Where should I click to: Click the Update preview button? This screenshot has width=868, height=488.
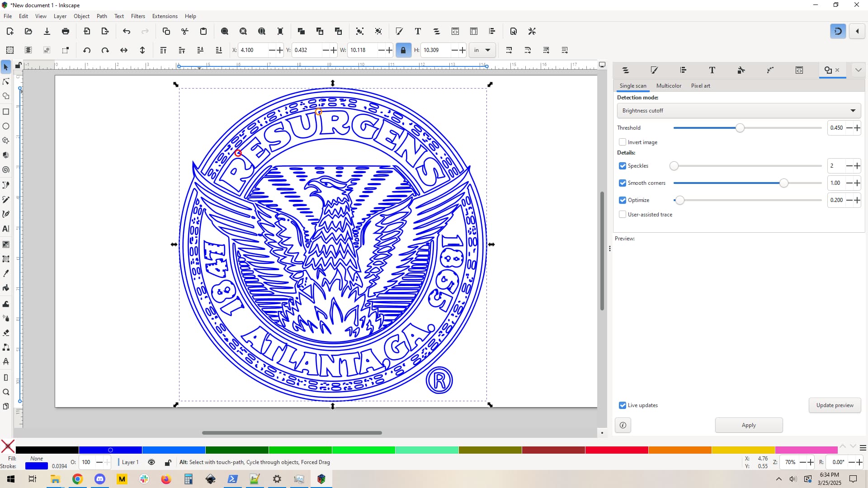835,405
